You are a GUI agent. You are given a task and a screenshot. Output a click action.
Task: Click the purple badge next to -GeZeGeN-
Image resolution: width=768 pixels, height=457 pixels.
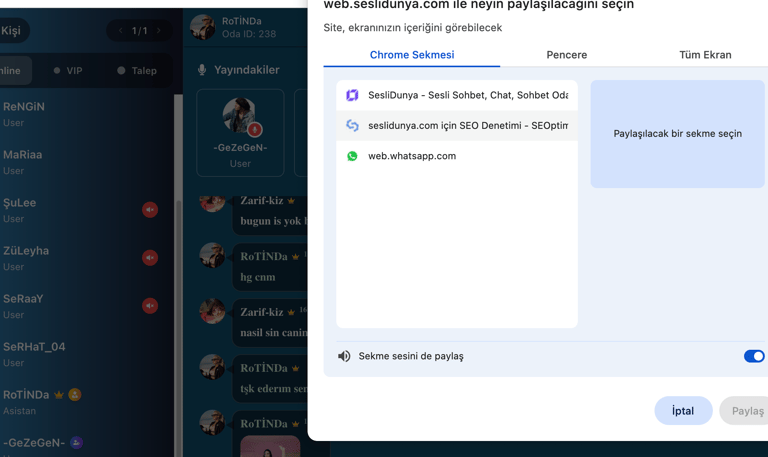pos(76,442)
